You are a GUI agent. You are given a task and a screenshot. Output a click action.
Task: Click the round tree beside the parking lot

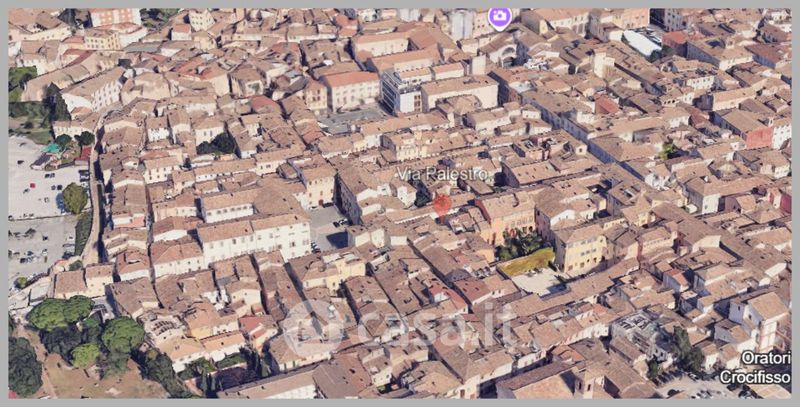tap(74, 198)
